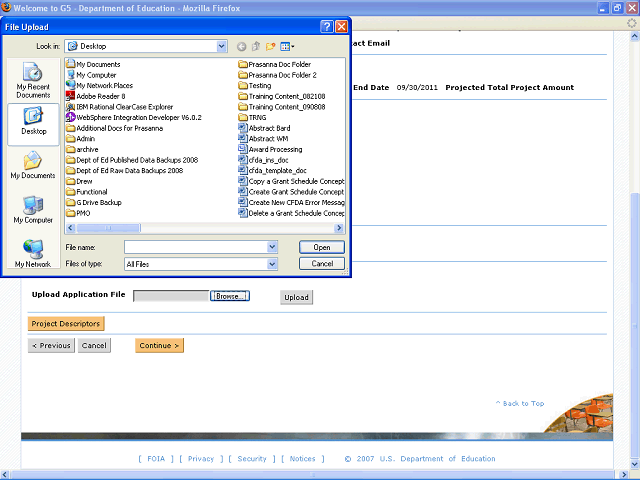Select the cfda_template_doc file
The image size is (640, 480).
[272, 171]
